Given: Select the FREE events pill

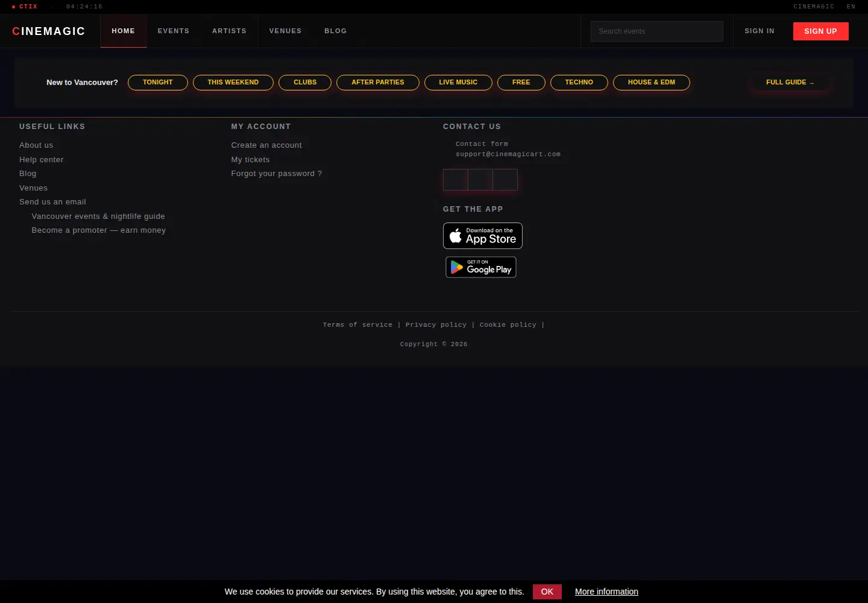Looking at the screenshot, I should point(521,83).
